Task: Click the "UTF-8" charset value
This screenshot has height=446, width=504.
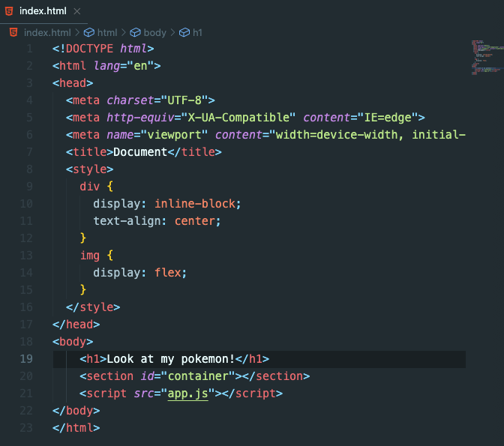Action: click(x=184, y=100)
